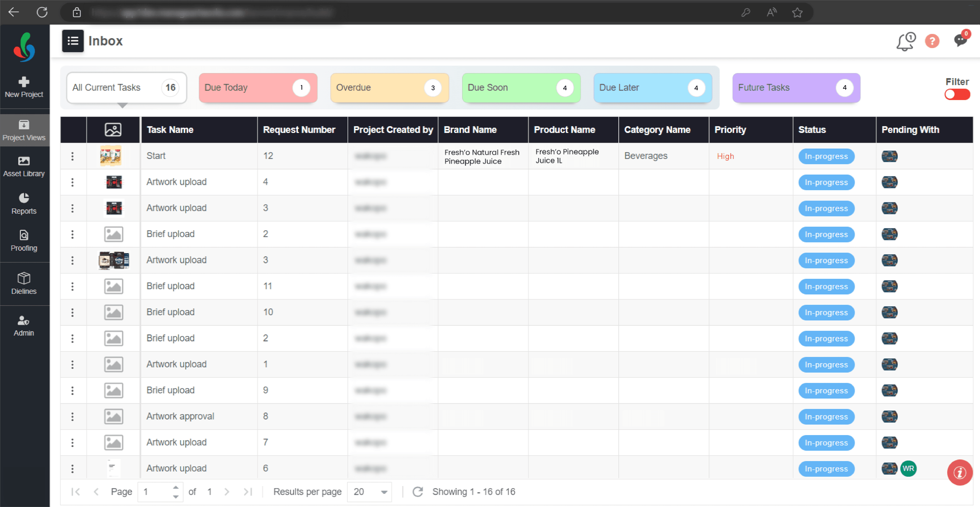Image resolution: width=980 pixels, height=507 pixels.
Task: Select the Due Today tab
Action: tap(258, 88)
